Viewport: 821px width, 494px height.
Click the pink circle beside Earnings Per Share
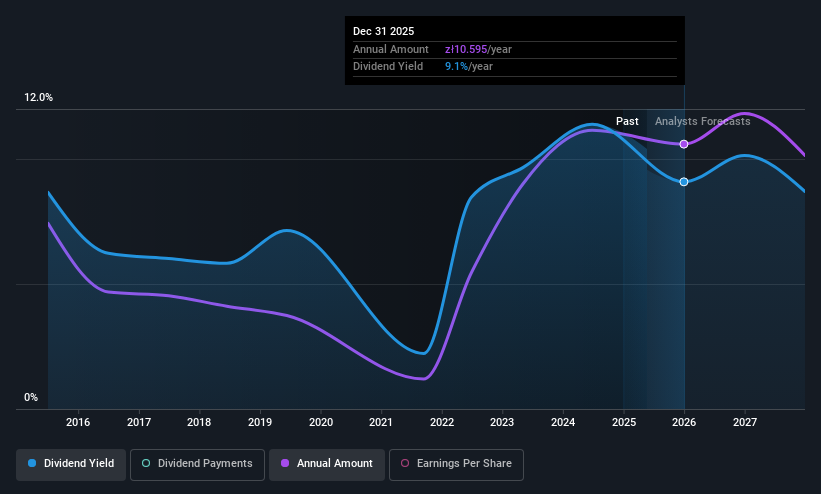[405, 464]
